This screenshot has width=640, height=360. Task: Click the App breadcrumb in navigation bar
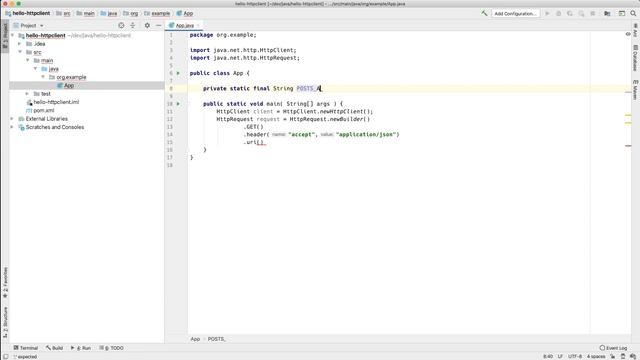(185, 13)
